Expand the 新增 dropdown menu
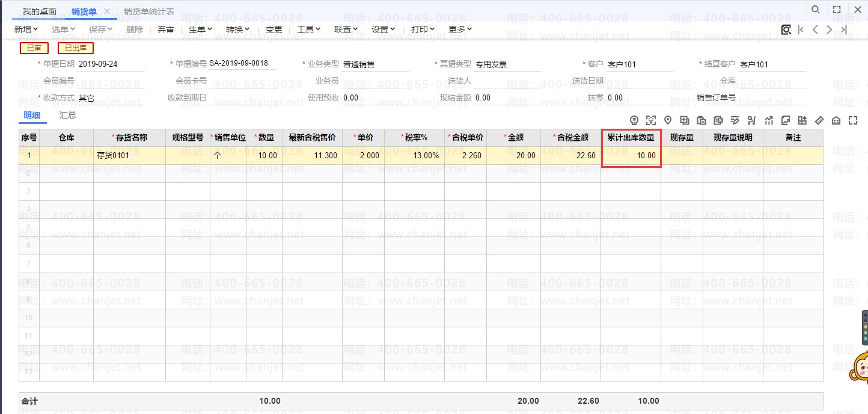Image resolution: width=868 pixels, height=414 pixels. [26, 29]
